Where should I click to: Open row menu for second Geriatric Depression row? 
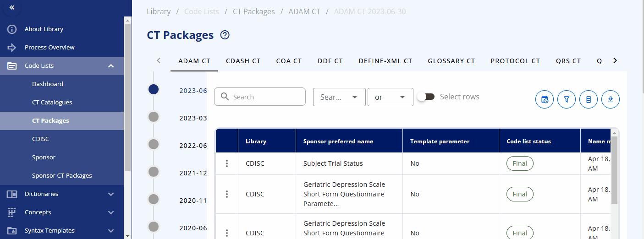(x=227, y=233)
